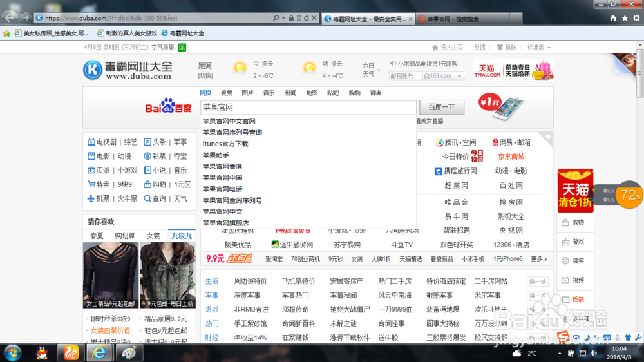Click the clock showing 10:04

coord(620,349)
